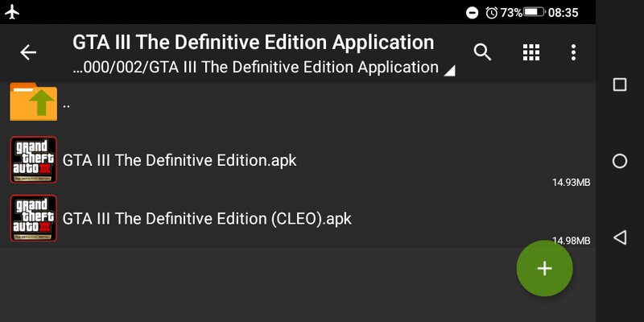Tap the do-not-disturb status icon
The height and width of the screenshot is (322, 644).
473,13
